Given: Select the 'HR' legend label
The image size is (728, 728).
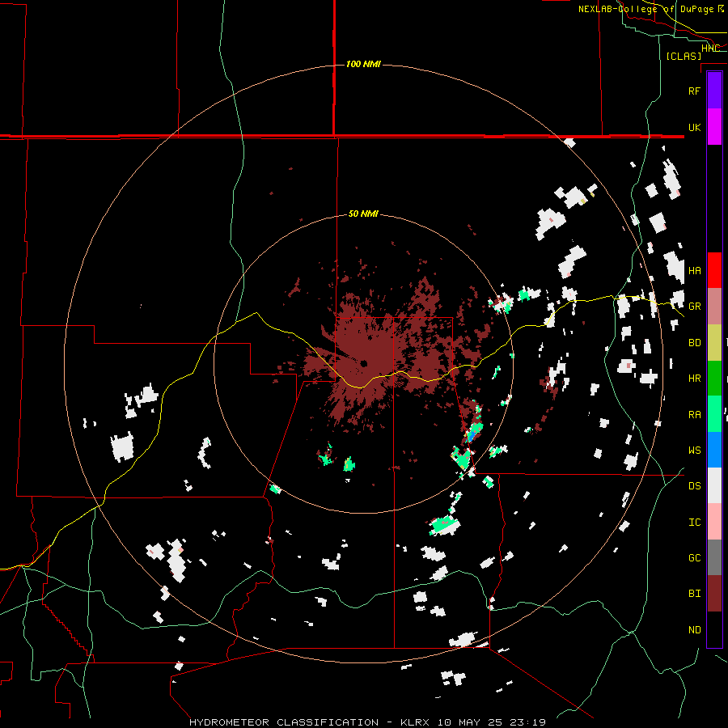Looking at the screenshot, I should (x=695, y=379).
